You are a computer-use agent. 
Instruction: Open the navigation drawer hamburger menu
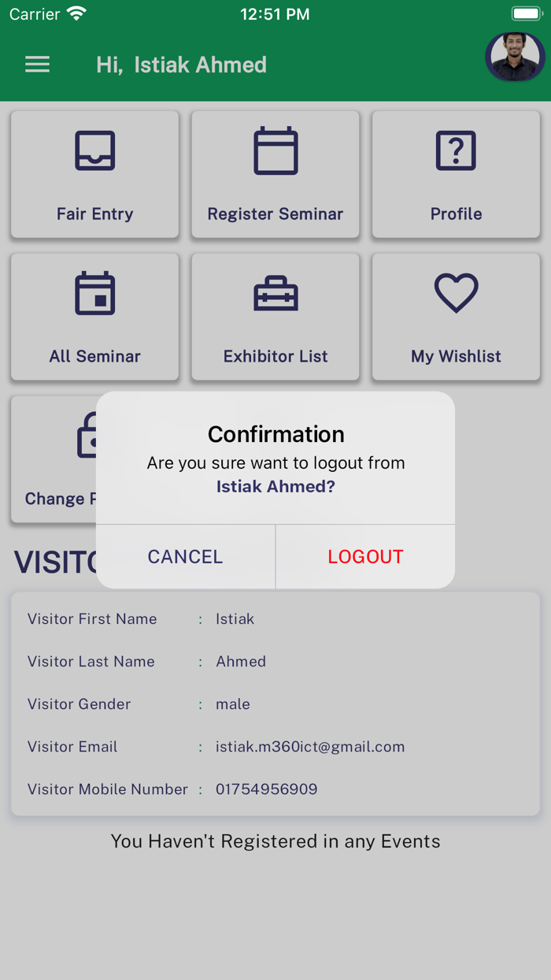(x=37, y=65)
